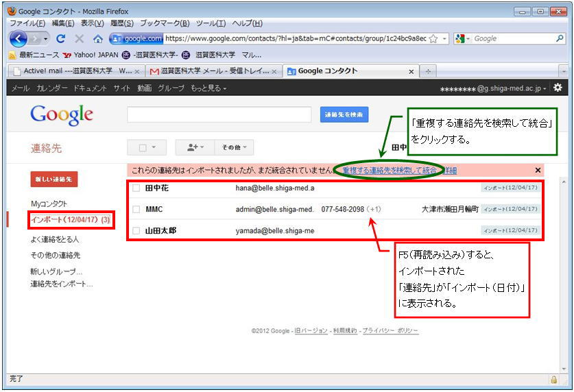Bookmark this page with star icon
Image resolution: width=574 pixels, height=392 pixels.
click(433, 39)
